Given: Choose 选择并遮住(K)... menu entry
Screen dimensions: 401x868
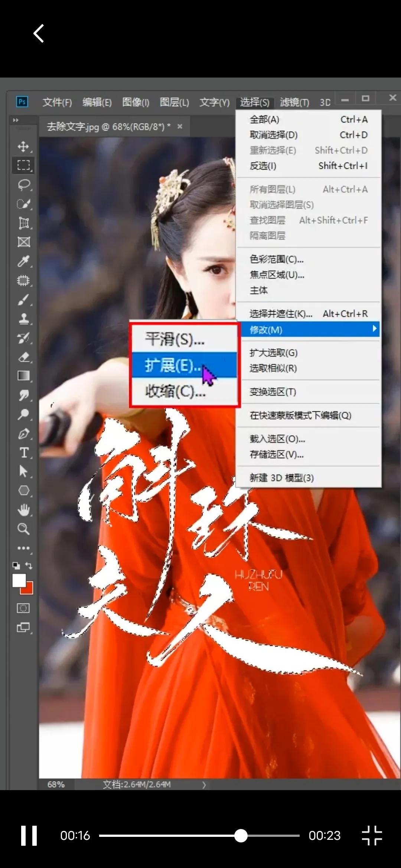Looking at the screenshot, I should (309, 314).
